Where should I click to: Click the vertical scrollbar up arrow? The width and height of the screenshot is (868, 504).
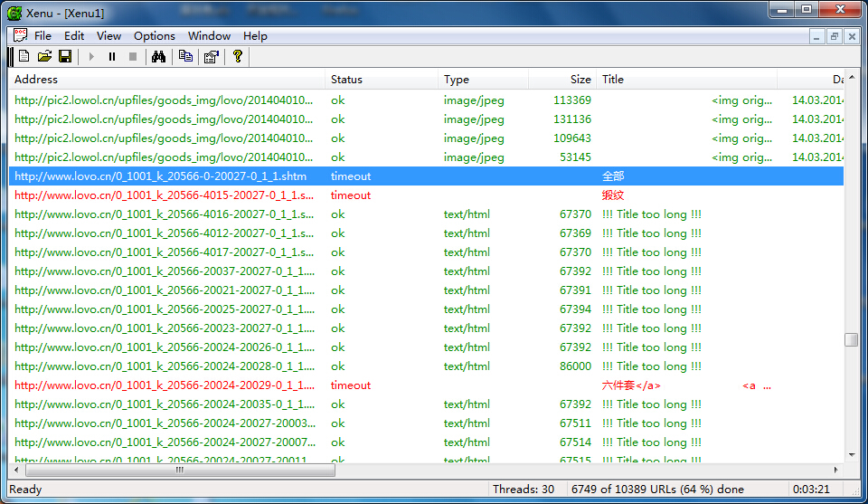pyautogui.click(x=852, y=78)
